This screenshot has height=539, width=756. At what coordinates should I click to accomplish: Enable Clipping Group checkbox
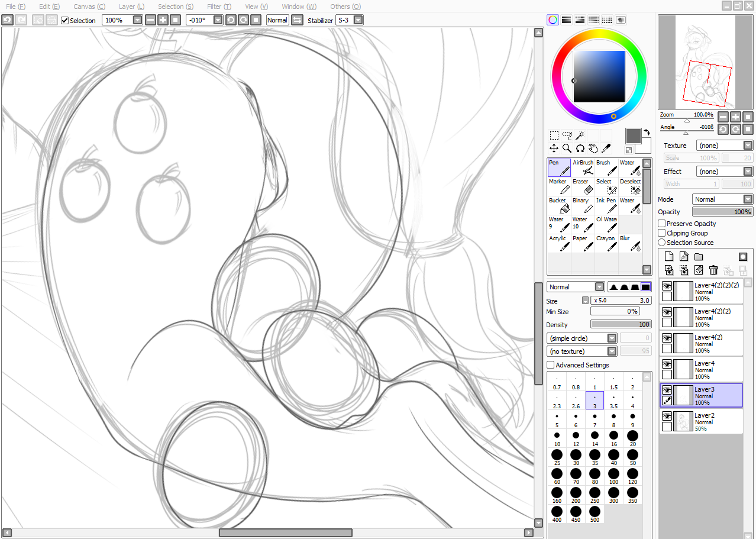coord(662,233)
